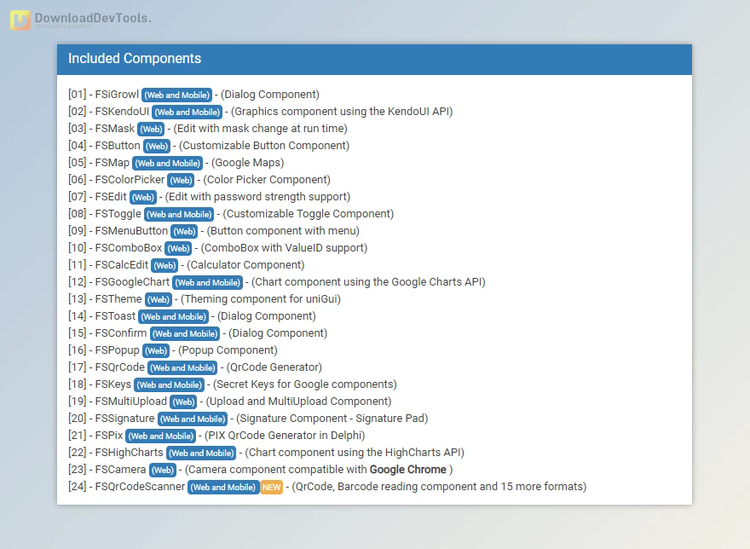The width and height of the screenshot is (750, 549).
Task: Click the FSQrCodeScanner Web and Mobile badge
Action: pos(223,487)
